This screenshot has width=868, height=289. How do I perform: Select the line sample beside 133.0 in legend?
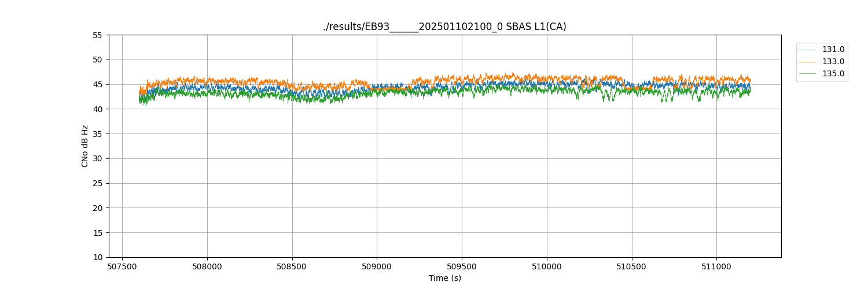[x=808, y=62]
